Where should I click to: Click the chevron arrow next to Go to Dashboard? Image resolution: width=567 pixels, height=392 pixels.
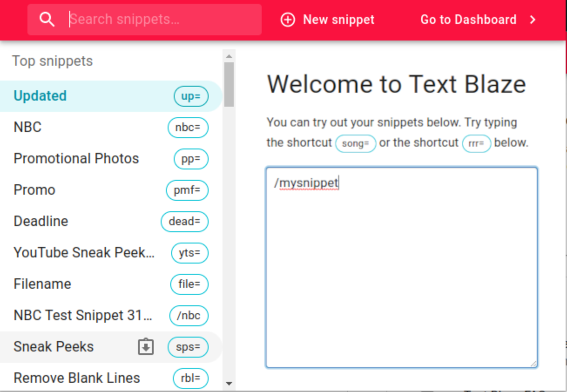click(x=533, y=20)
